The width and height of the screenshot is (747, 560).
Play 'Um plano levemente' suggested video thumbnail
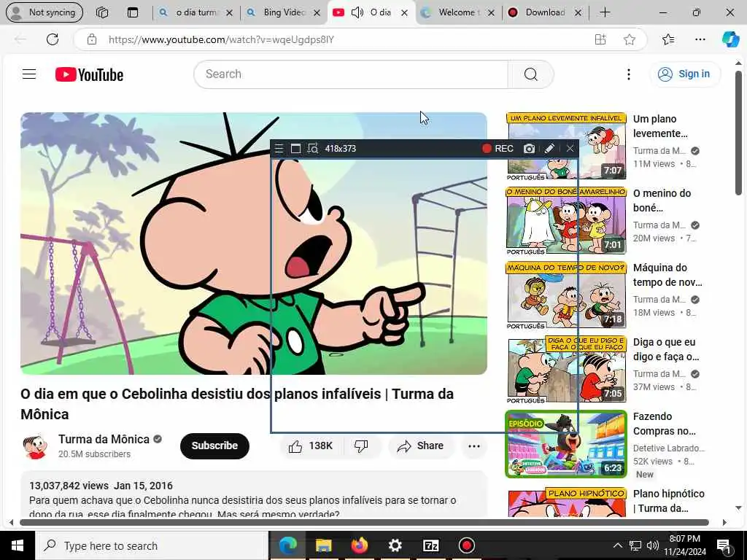566,146
